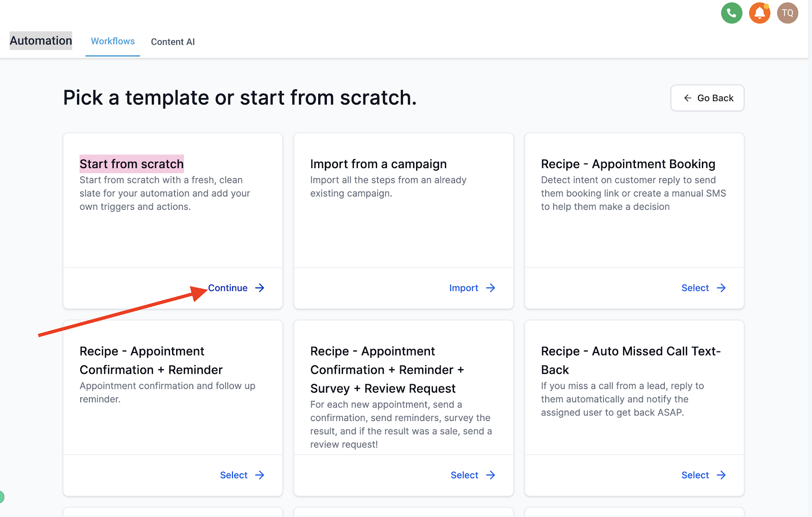Open the TQ user avatar menu

coord(787,13)
